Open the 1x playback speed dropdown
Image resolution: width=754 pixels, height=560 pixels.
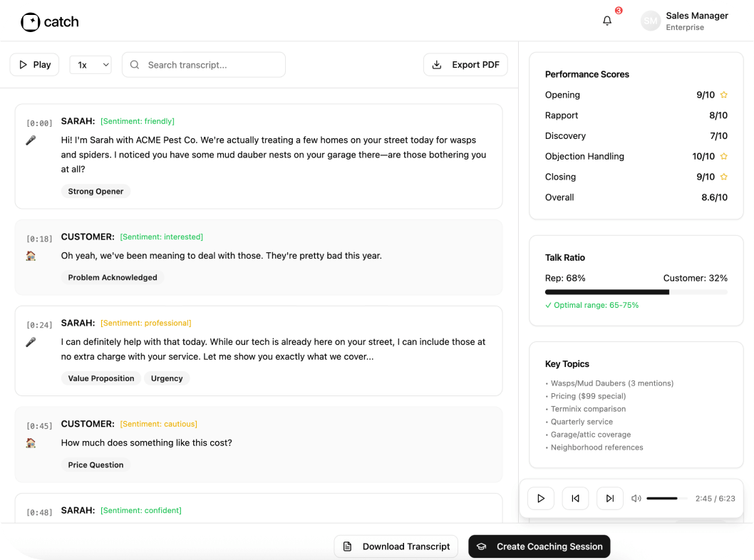(x=90, y=64)
